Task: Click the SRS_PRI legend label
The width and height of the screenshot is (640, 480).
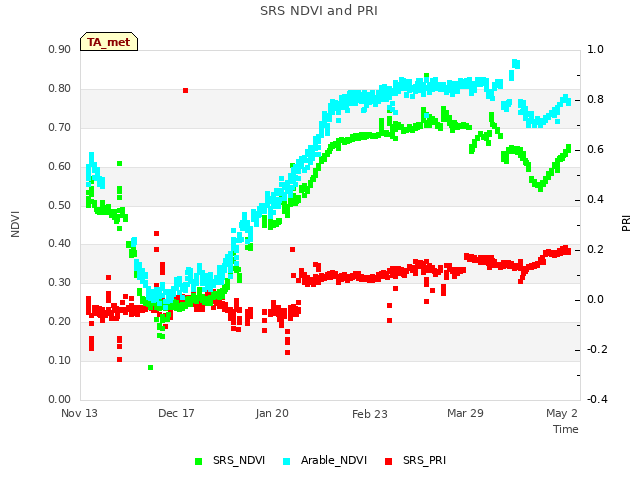Action: coord(424,460)
